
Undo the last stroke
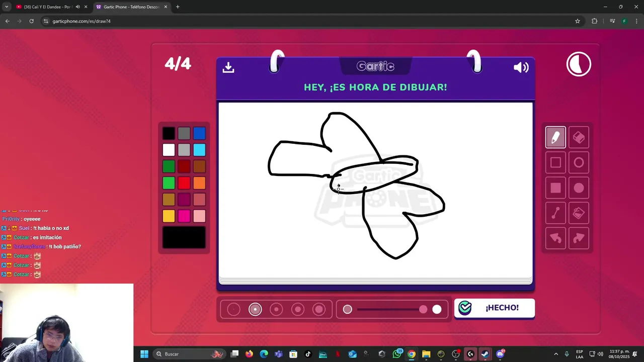click(555, 238)
